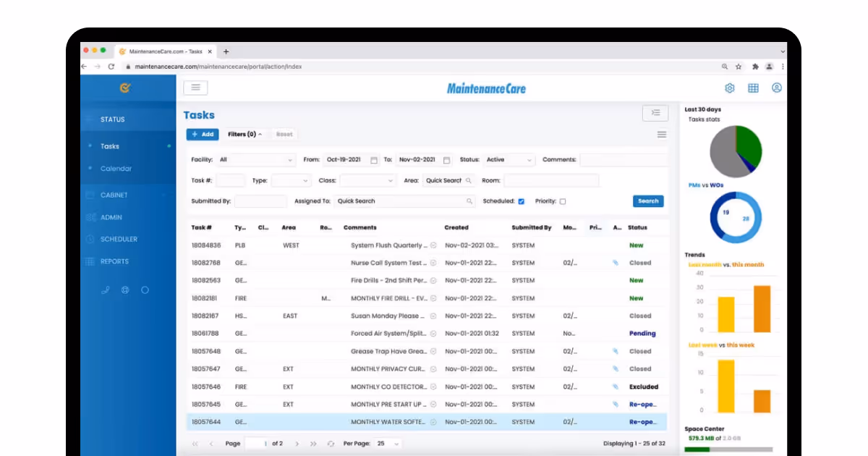Expand the CABINET sidebar section

[128, 195]
